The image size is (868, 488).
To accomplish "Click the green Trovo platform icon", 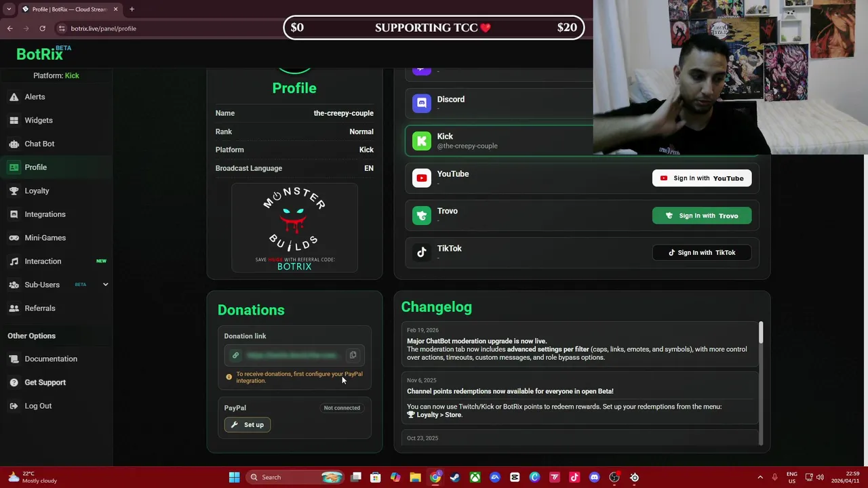I will pyautogui.click(x=422, y=215).
